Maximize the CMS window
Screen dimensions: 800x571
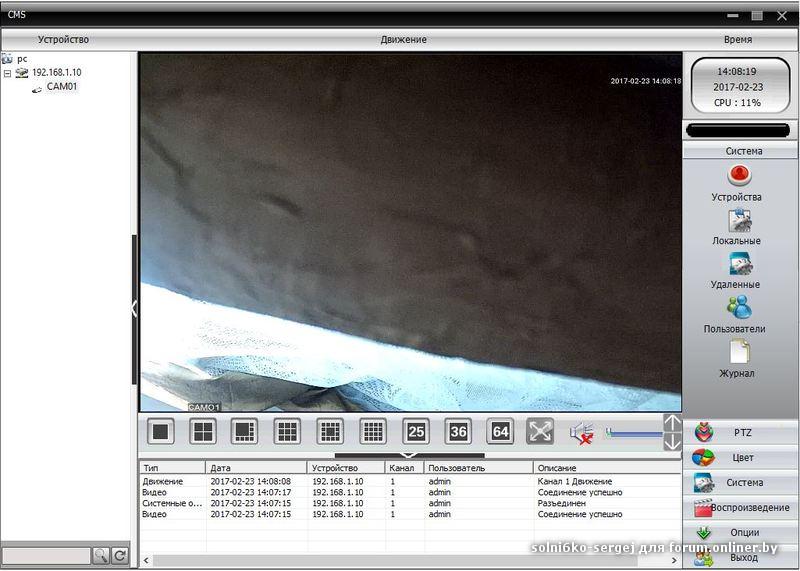pos(757,15)
